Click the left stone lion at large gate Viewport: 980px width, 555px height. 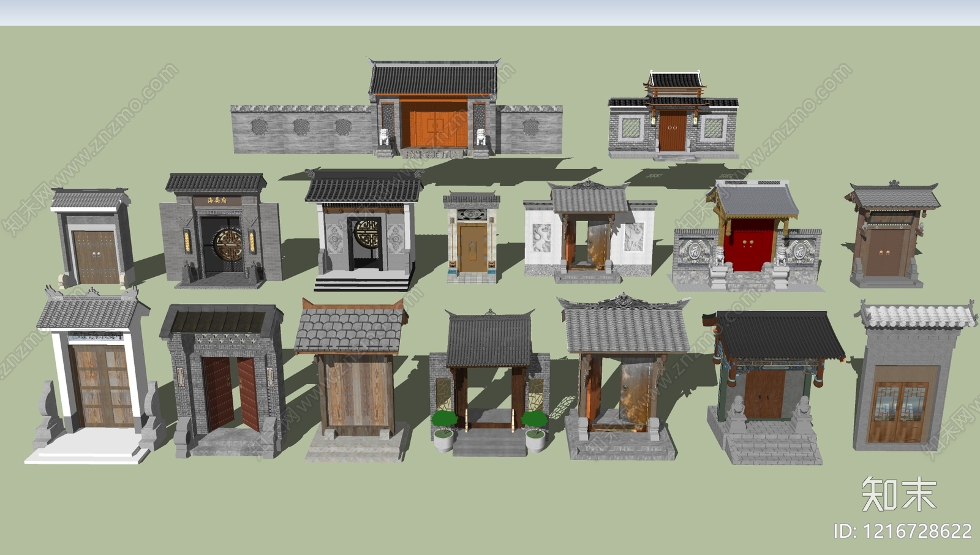tap(385, 137)
